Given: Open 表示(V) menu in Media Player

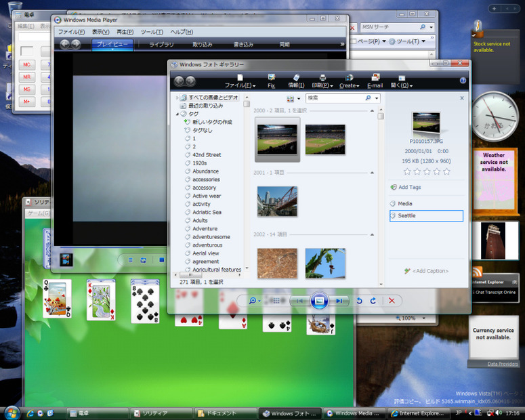Looking at the screenshot, I should pos(101,32).
